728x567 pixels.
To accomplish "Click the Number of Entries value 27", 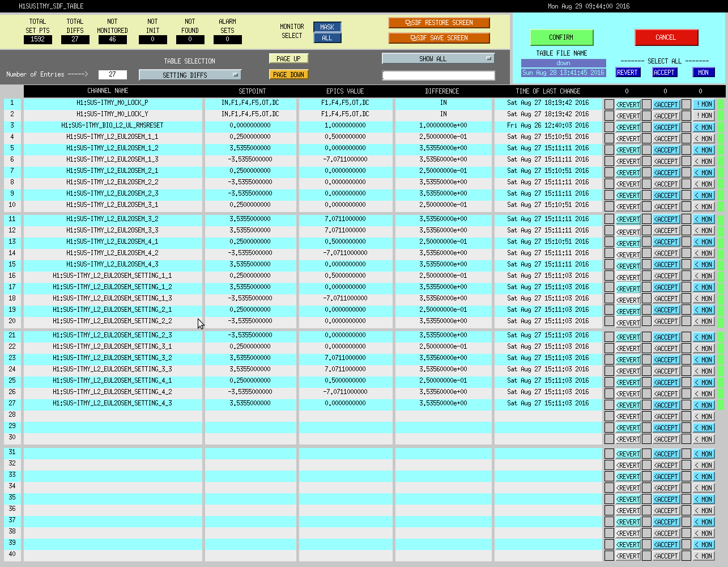I will pos(112,74).
